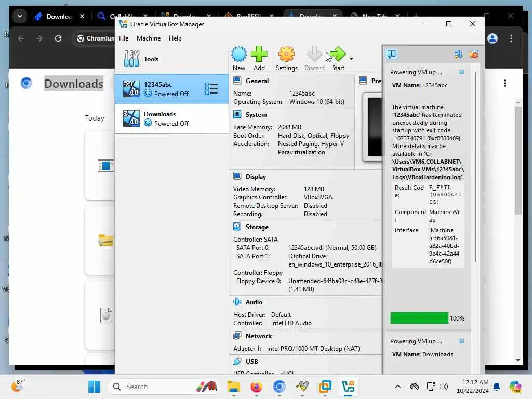
Task: Click the Audio section header
Action: 254,302
